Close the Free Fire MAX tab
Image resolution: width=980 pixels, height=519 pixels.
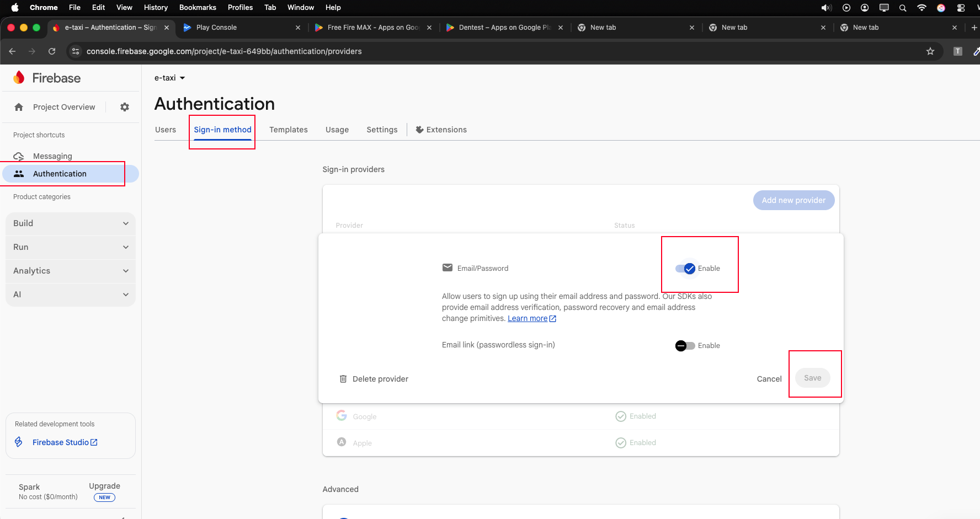429,28
